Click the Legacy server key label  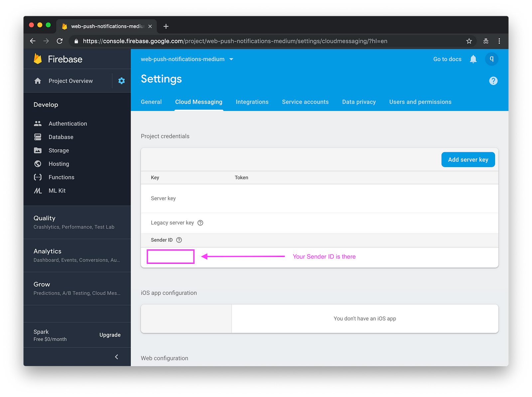tap(172, 223)
